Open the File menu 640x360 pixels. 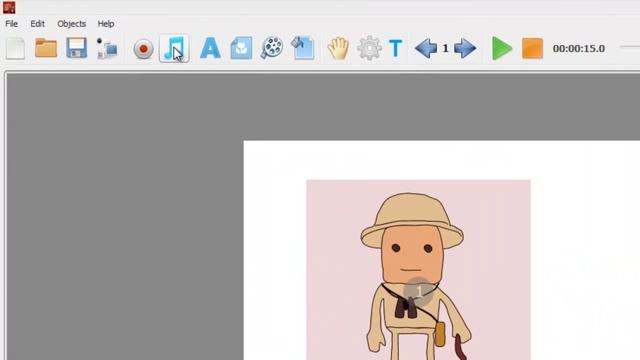tap(11, 24)
